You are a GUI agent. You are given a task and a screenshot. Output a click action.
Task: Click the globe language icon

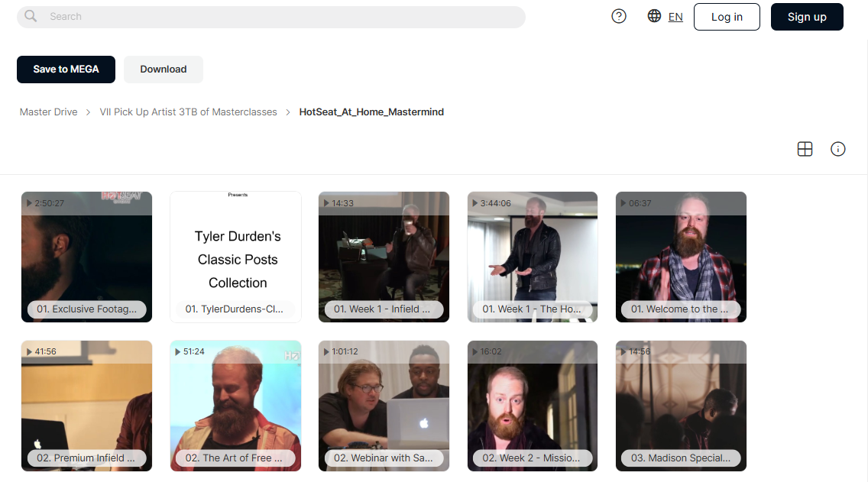(x=654, y=16)
